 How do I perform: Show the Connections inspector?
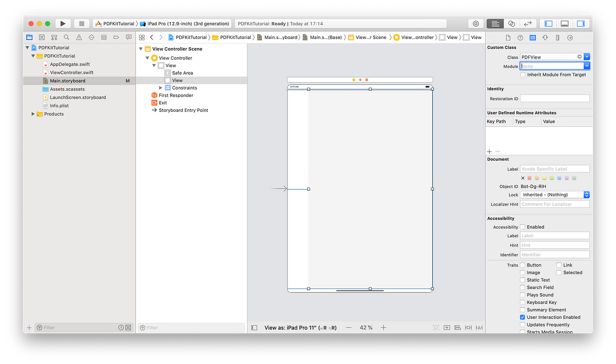(x=570, y=37)
